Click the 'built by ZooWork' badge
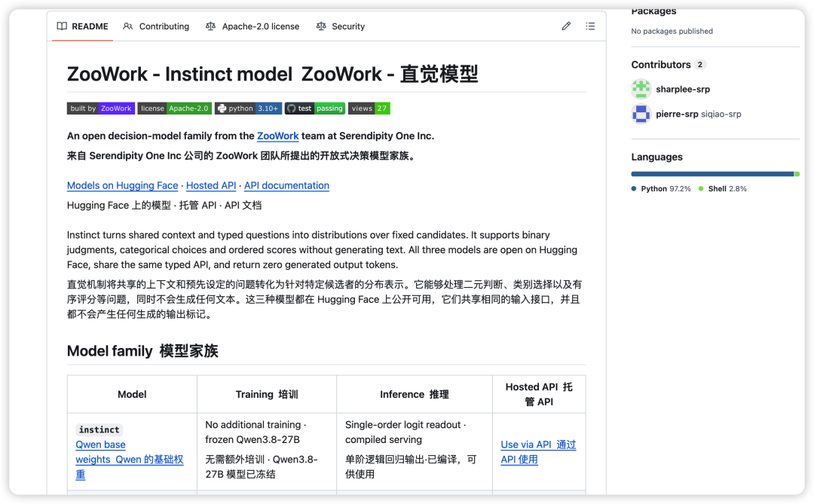The height and width of the screenshot is (504, 814). 101,108
